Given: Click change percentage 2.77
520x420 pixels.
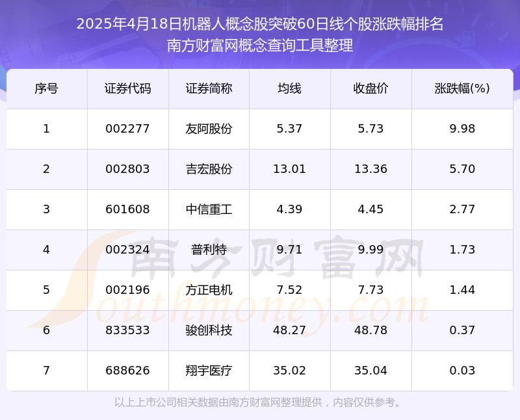Looking at the screenshot, I should (462, 209).
